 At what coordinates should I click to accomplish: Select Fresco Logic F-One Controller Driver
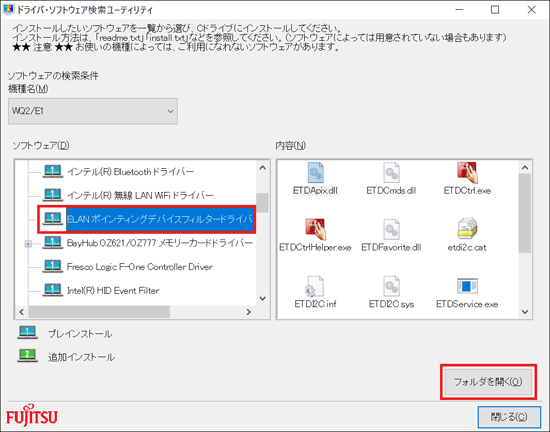(140, 267)
